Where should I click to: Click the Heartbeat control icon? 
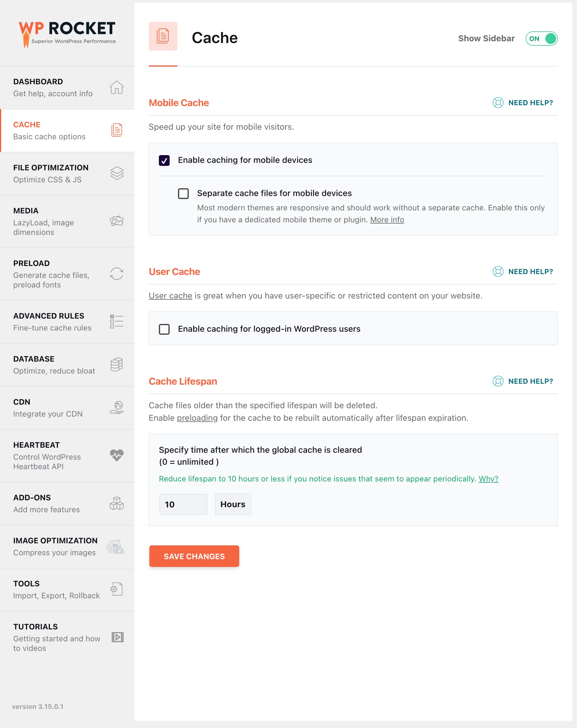coord(116,455)
